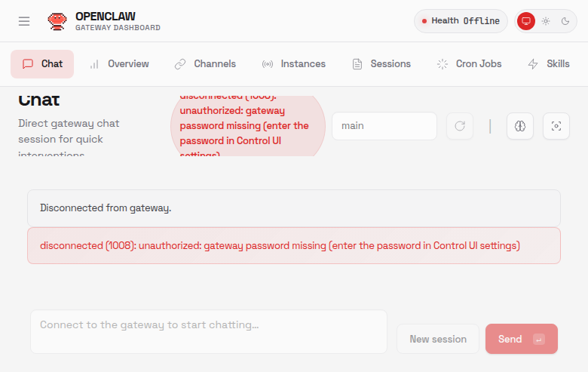Image resolution: width=588 pixels, height=372 pixels.
Task: Click the Health Offline status pill
Action: pos(461,21)
